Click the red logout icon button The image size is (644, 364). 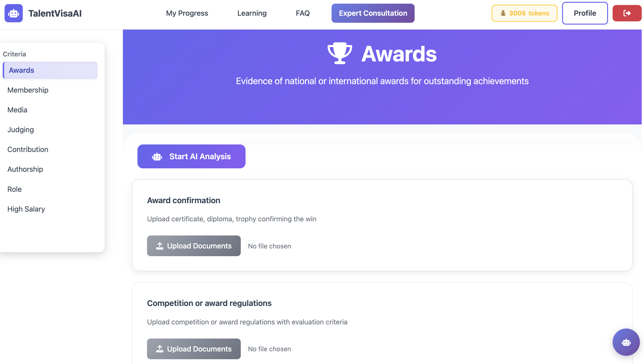point(627,13)
